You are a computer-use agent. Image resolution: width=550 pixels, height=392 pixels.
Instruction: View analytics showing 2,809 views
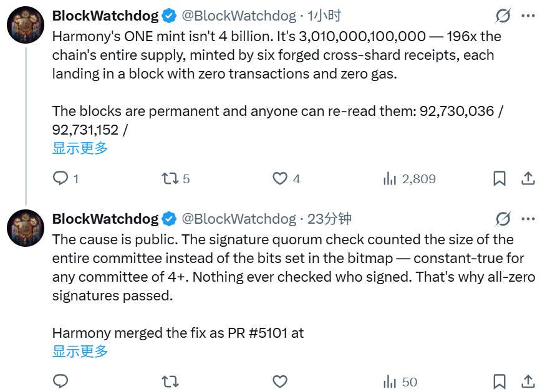point(409,179)
